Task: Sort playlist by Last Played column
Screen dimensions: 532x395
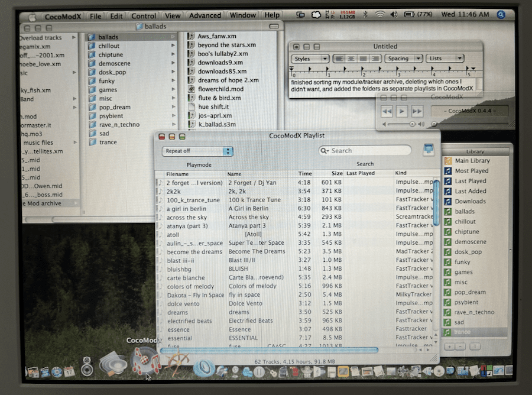Action: 361,173
